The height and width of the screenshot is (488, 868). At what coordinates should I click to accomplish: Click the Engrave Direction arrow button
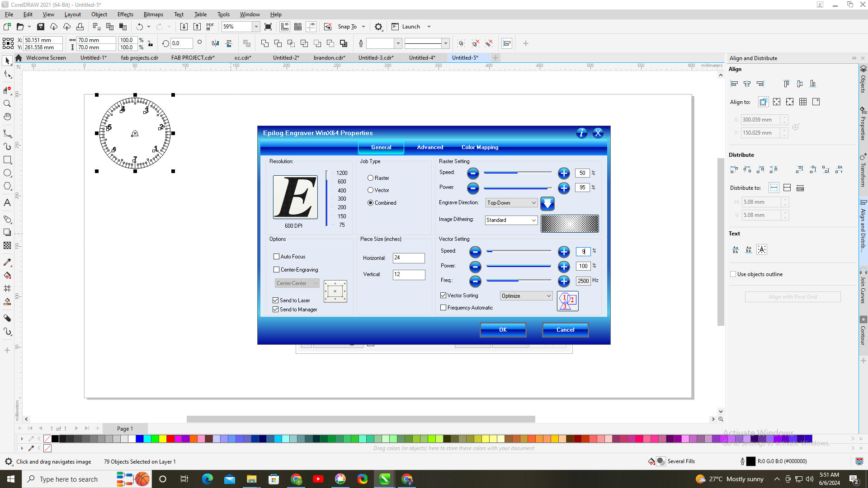coord(547,203)
